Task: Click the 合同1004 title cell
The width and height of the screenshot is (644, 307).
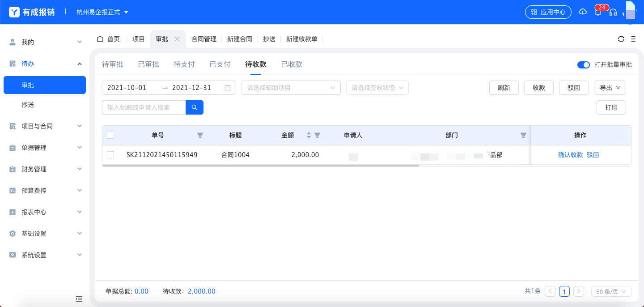Action: point(235,155)
